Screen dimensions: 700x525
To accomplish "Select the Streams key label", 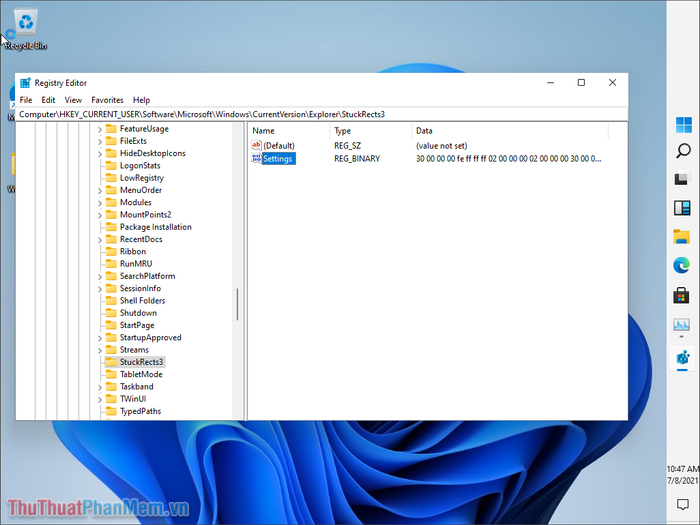I will (134, 350).
